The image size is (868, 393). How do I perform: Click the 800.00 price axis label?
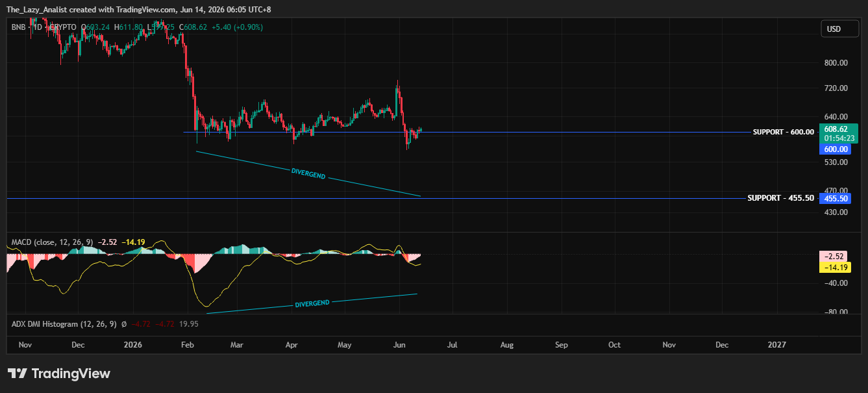pyautogui.click(x=836, y=63)
